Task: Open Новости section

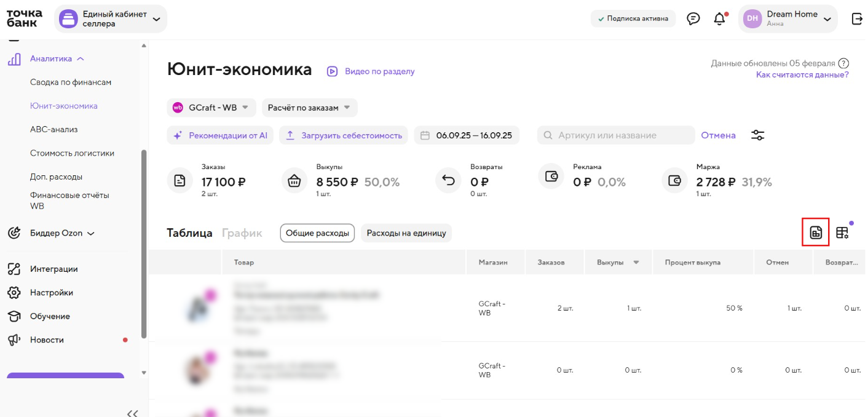Action: 47,340
